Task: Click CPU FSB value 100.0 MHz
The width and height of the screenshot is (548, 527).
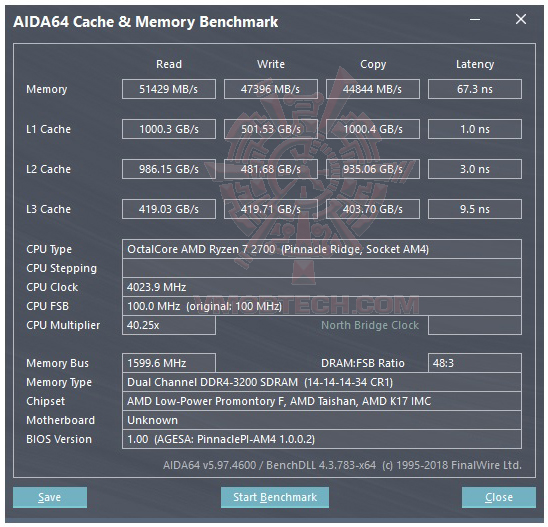Action: click(x=322, y=306)
